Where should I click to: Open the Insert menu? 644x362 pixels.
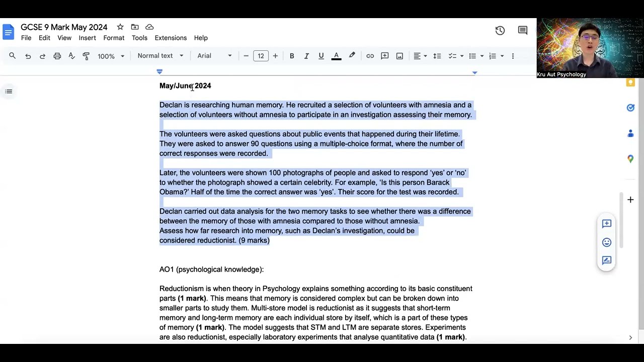coord(87,38)
